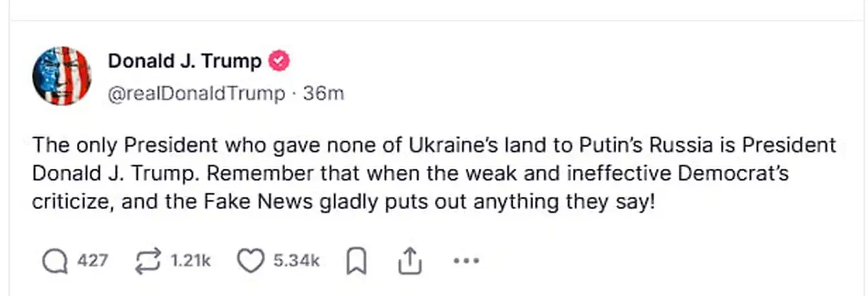View the 427 replies count
Viewport: 868px width, 296px height.
(92, 262)
